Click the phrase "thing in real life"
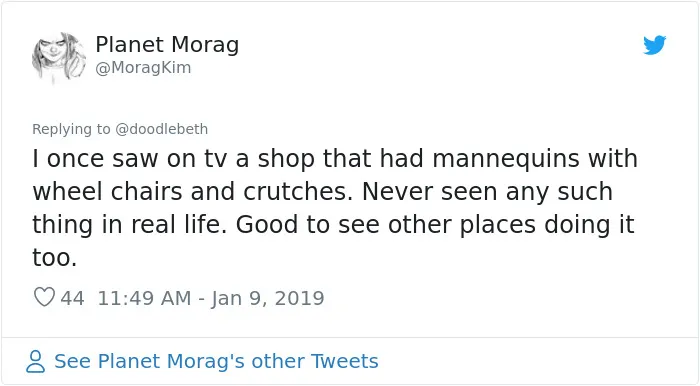This screenshot has height=386, width=700. pos(126,225)
